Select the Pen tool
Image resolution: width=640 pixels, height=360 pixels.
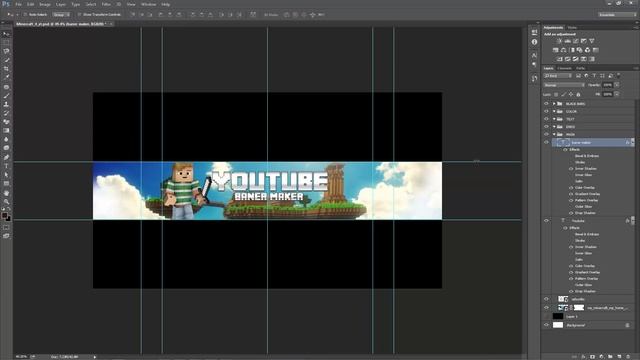pos(6,157)
